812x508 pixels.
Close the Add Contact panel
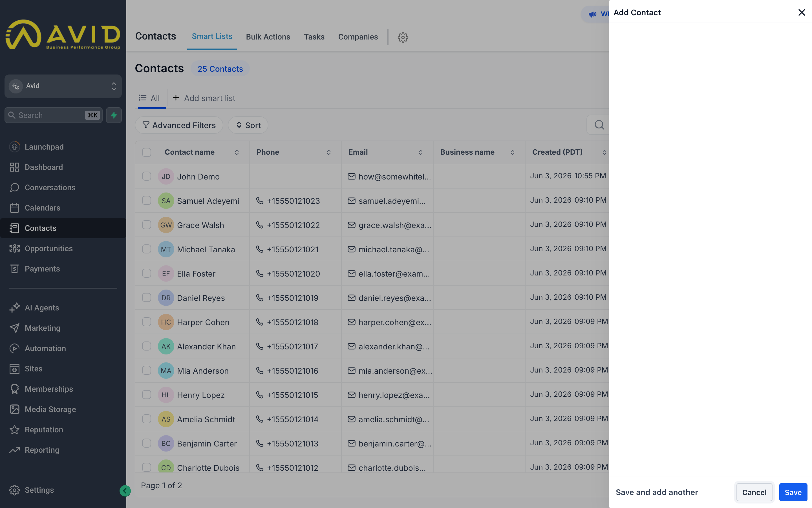pos(802,12)
